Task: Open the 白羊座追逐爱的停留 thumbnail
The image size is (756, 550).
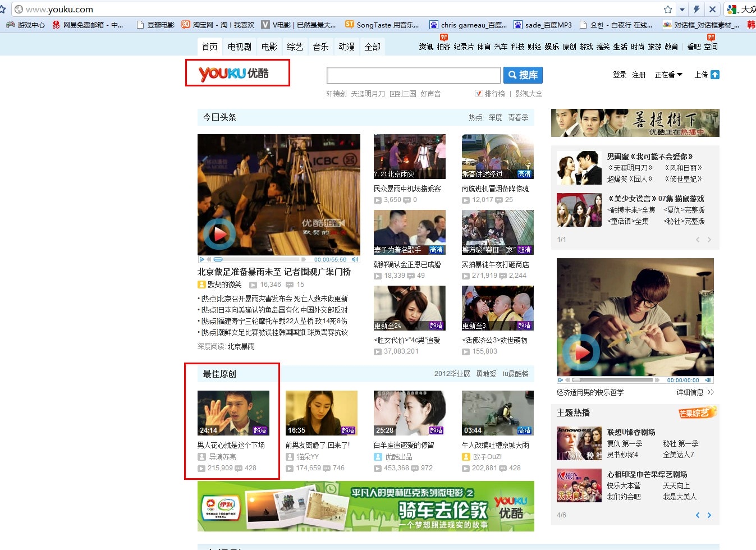Action: pyautogui.click(x=410, y=413)
